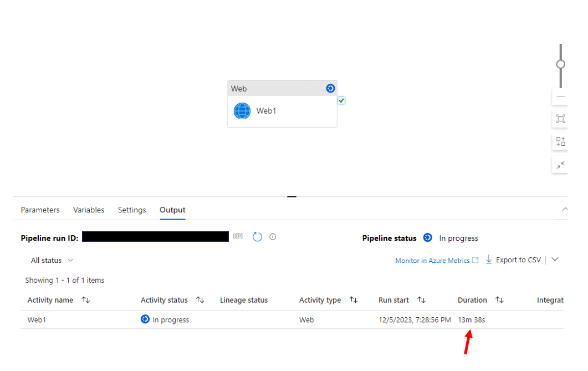Screen dimensions: 588x371
Task: Open Monitor in Azure Metrics
Action: click(432, 260)
